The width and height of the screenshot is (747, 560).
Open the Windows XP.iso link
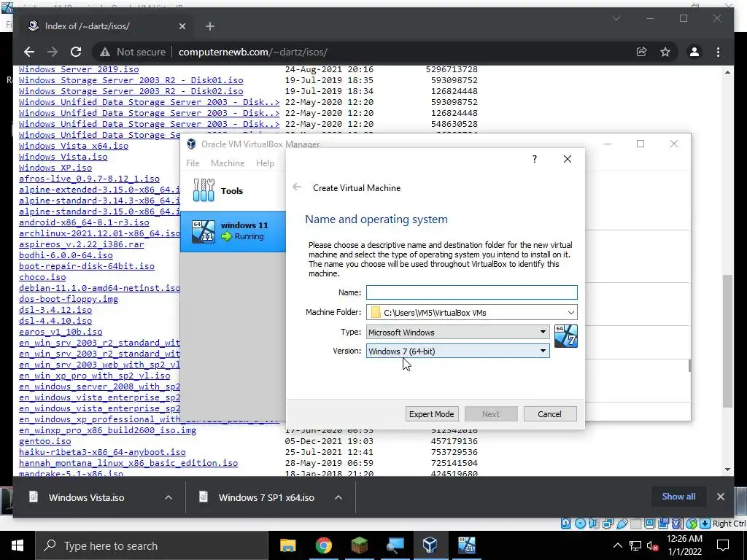pos(55,168)
